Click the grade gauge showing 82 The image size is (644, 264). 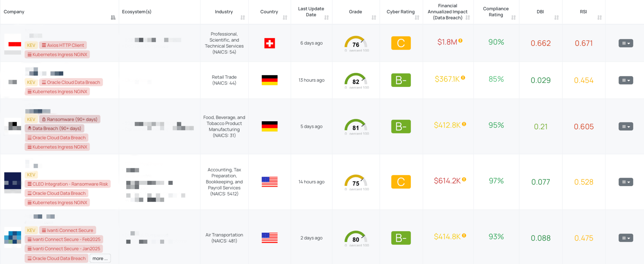pyautogui.click(x=356, y=80)
